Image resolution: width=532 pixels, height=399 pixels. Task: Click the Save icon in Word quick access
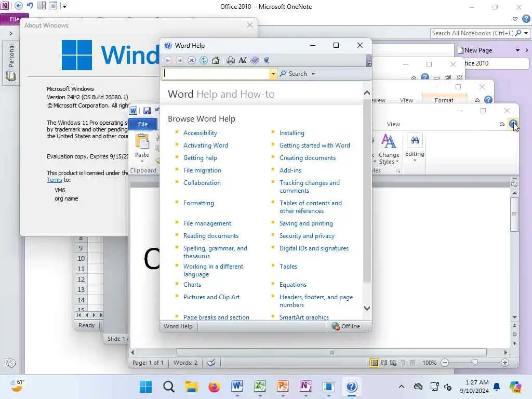click(147, 111)
